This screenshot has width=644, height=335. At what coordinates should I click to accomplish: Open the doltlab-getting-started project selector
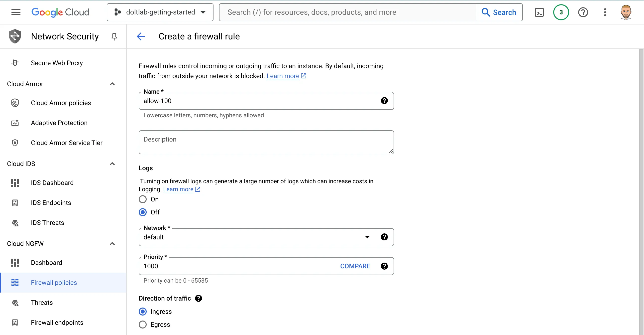pyautogui.click(x=160, y=12)
